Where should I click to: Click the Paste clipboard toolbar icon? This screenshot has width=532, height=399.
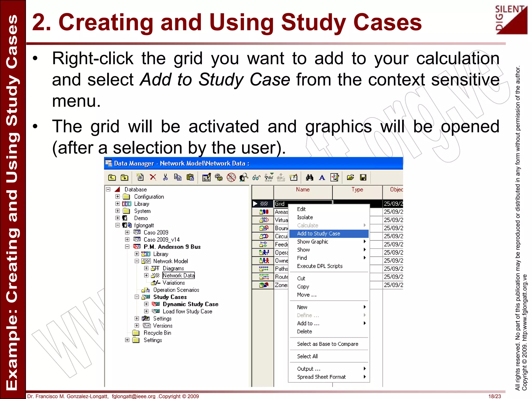pos(190,177)
